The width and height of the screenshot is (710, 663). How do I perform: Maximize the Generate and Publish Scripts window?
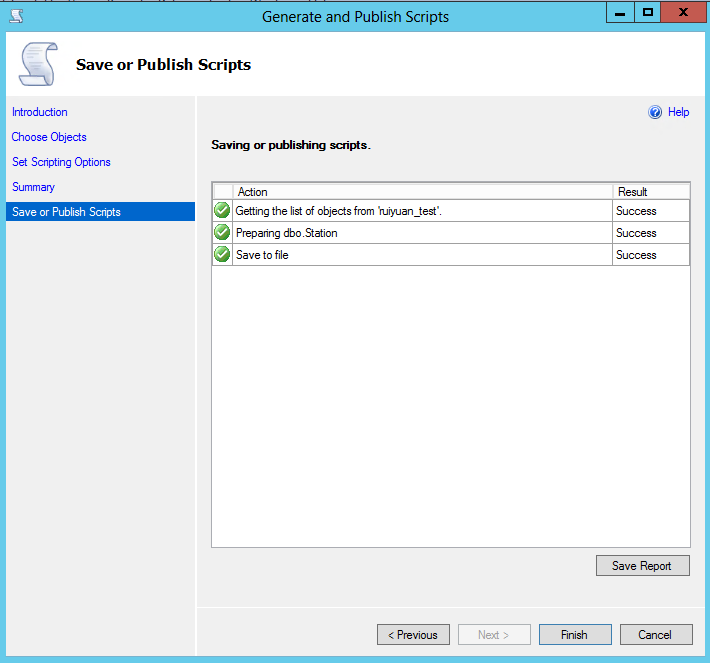click(x=648, y=13)
